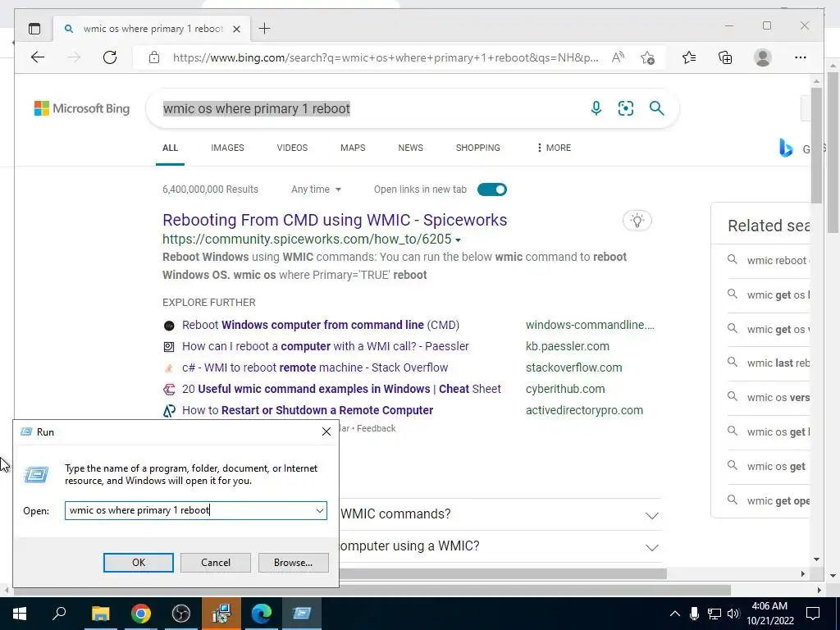
Task: Click the Bing search magnifier button
Action: pyautogui.click(x=657, y=108)
